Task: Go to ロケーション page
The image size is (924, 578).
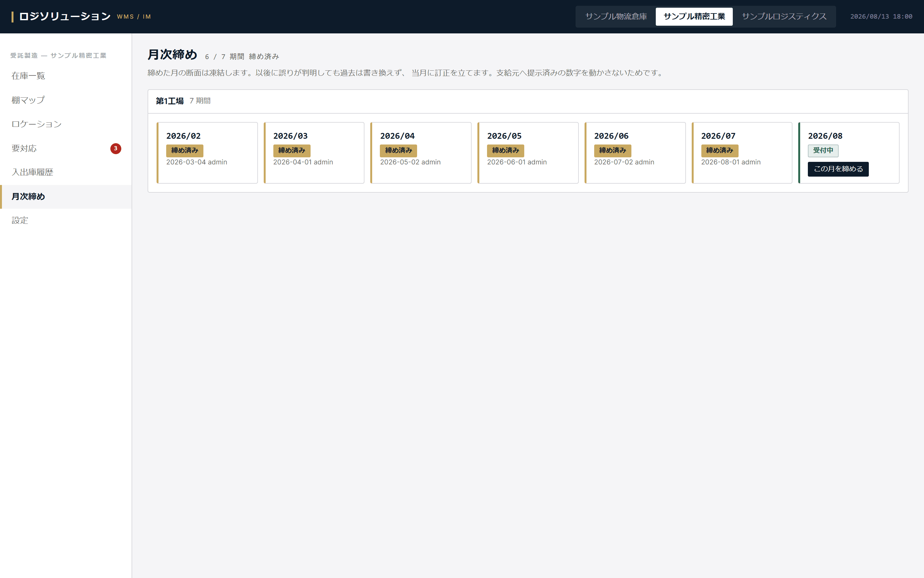Action: pos(66,124)
